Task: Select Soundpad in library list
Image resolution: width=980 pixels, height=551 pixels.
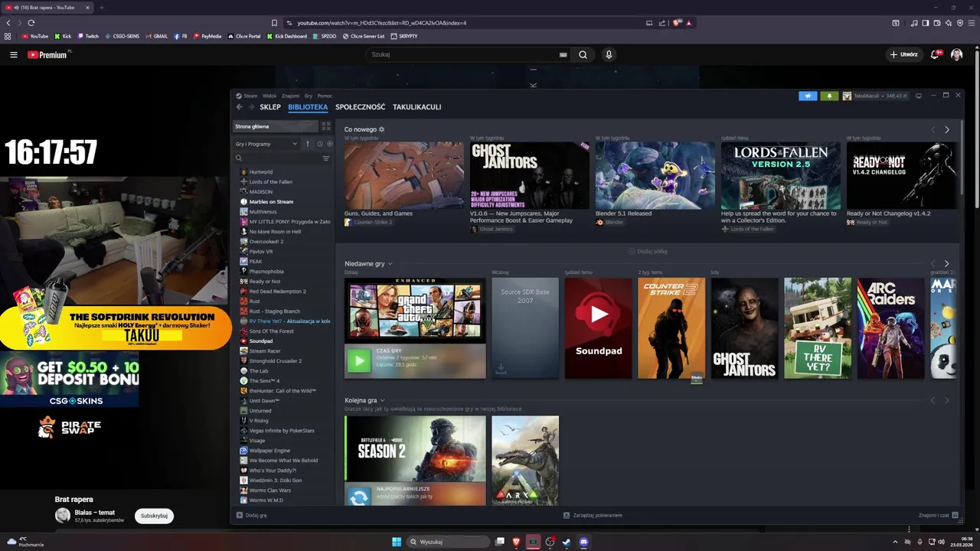Action: pyautogui.click(x=261, y=341)
